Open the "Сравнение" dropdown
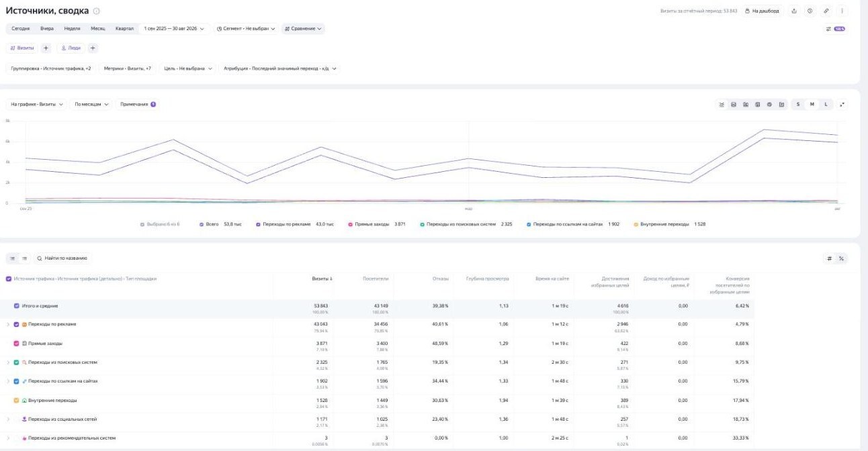868x451 pixels. 303,29
